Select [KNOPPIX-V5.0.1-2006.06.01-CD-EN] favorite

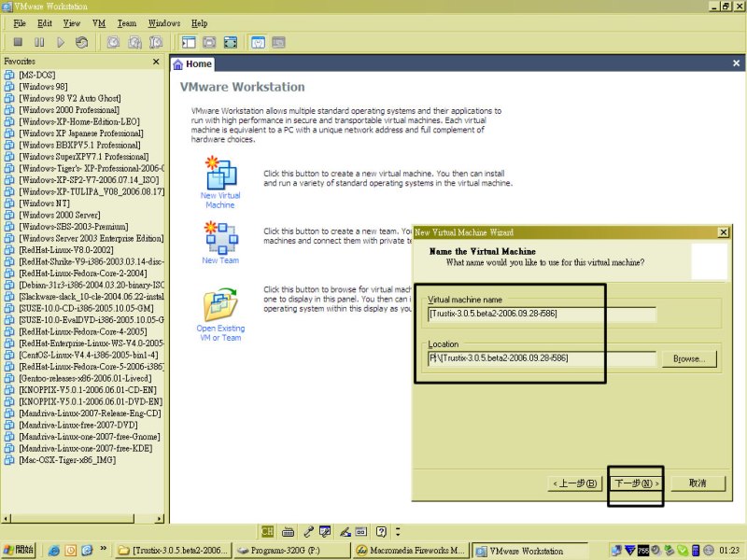(x=88, y=390)
